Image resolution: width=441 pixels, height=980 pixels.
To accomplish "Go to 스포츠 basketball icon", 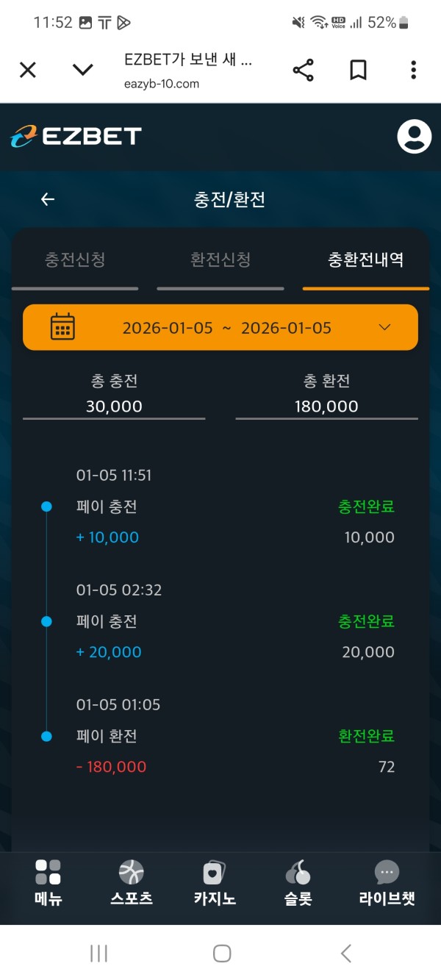I will (132, 873).
